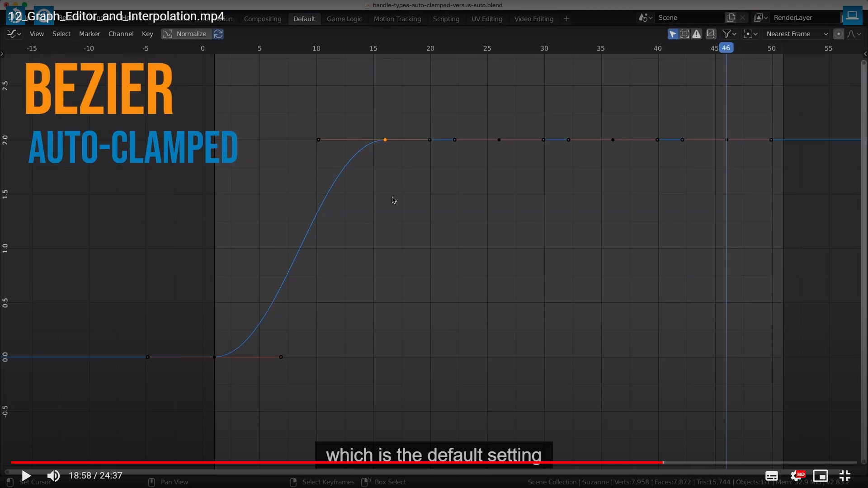This screenshot has width=868, height=488.
Task: Click the frame 46 playhead marker
Action: (726, 48)
